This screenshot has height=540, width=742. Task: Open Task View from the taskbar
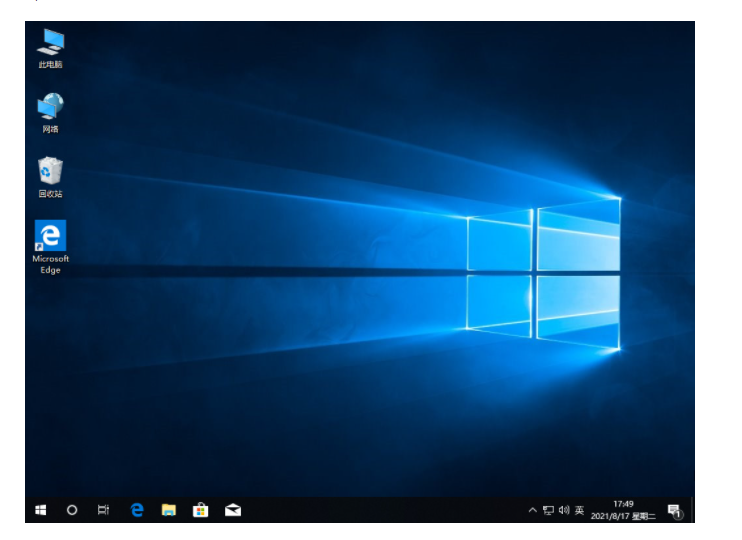point(103,510)
